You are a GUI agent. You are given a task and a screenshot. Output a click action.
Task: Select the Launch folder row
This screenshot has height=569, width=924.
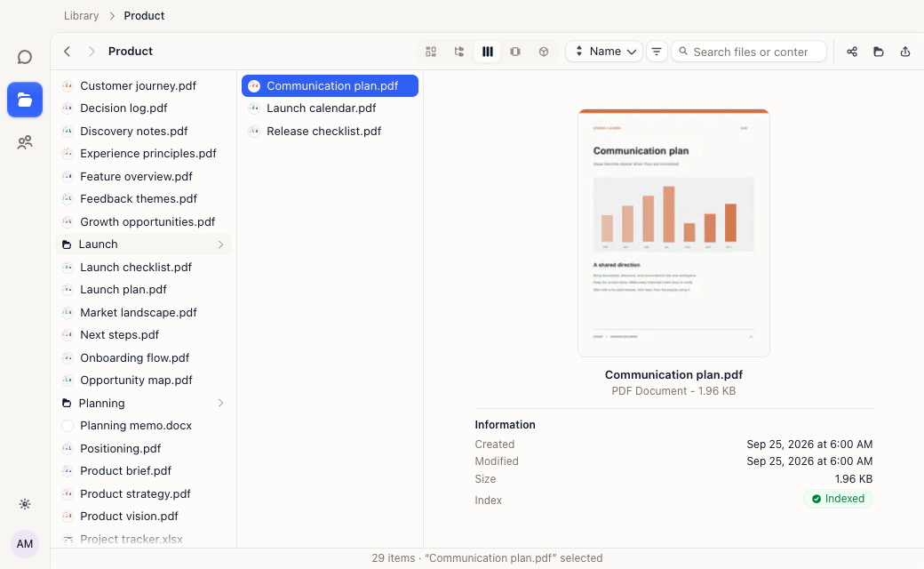[143, 244]
